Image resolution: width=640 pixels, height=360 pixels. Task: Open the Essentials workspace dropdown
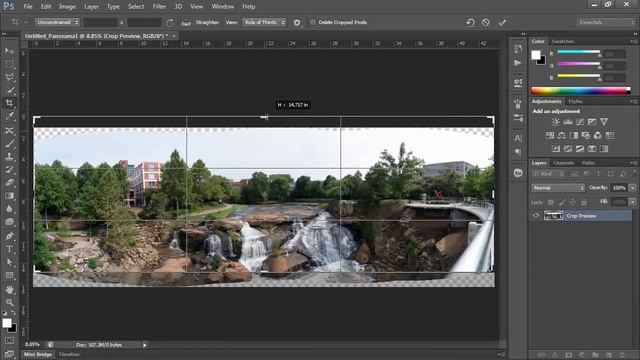606,22
